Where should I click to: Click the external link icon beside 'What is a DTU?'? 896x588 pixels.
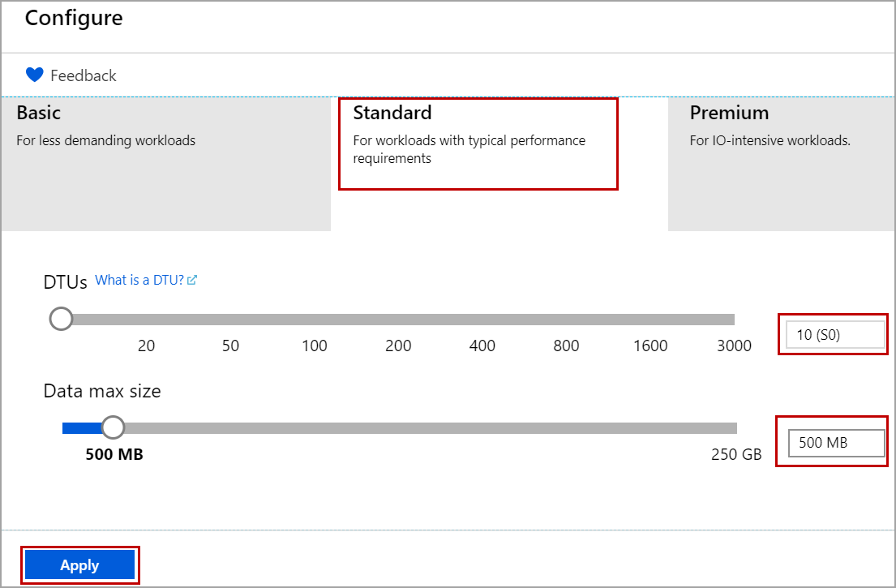pos(192,279)
